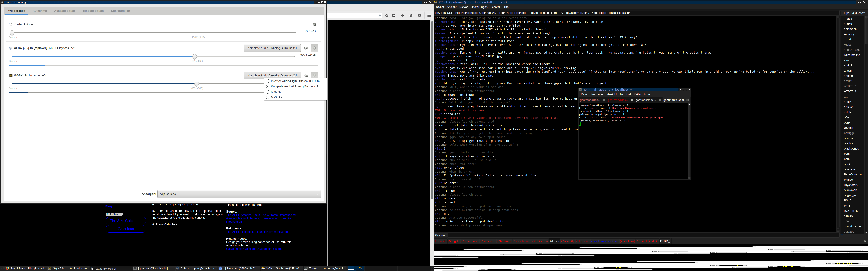The width and height of the screenshot is (868, 271).
Task: Click the Calculator ad button
Action: click(x=126, y=229)
